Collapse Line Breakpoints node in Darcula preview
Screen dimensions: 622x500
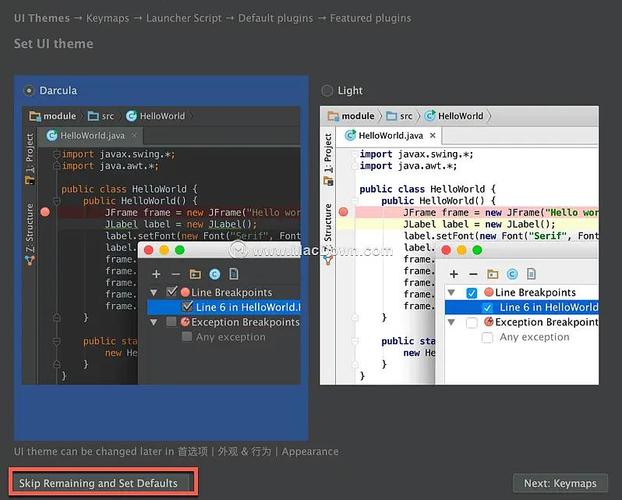(154, 292)
